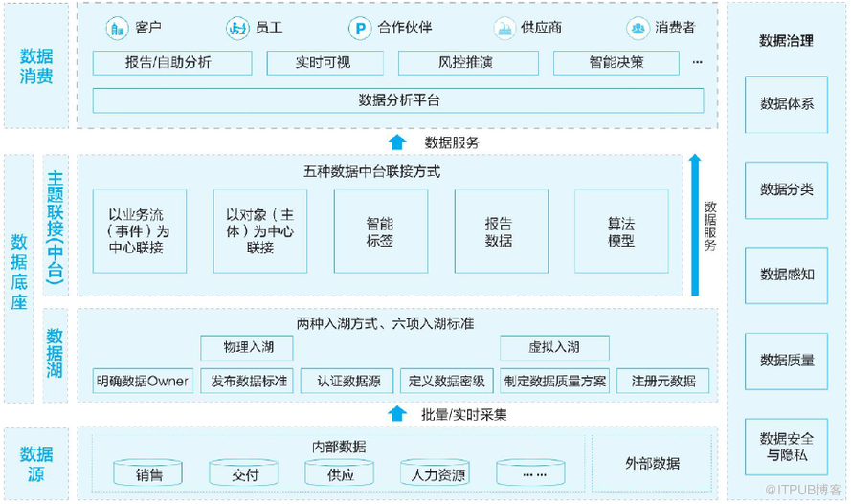
Task: Click the 认证数据源 box
Action: [347, 381]
